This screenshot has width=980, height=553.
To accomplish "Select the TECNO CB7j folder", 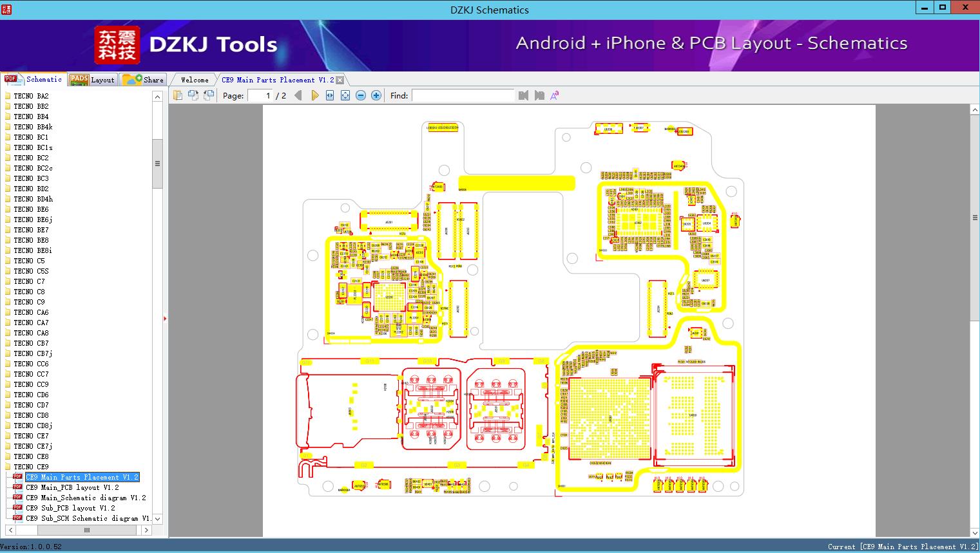I will pyautogui.click(x=33, y=353).
